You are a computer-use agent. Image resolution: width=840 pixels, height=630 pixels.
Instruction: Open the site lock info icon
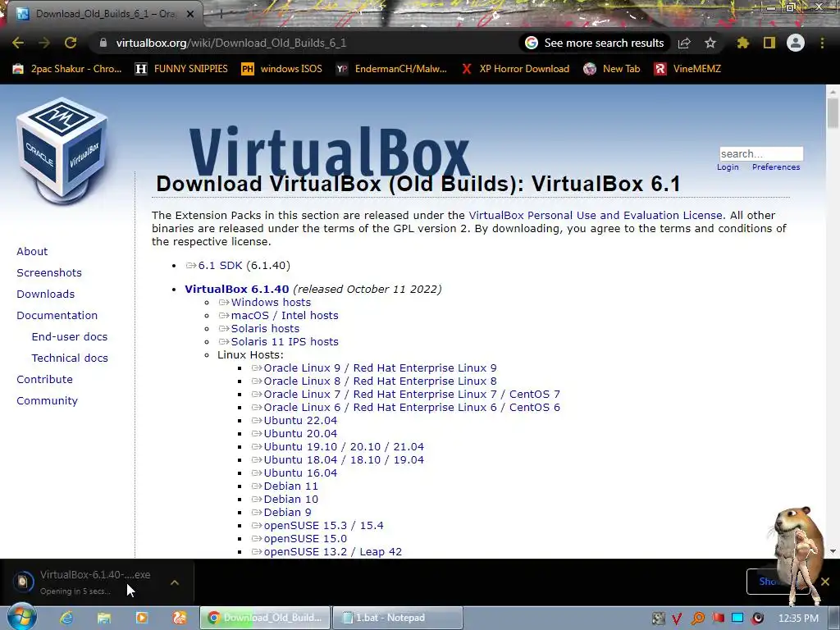click(x=103, y=43)
